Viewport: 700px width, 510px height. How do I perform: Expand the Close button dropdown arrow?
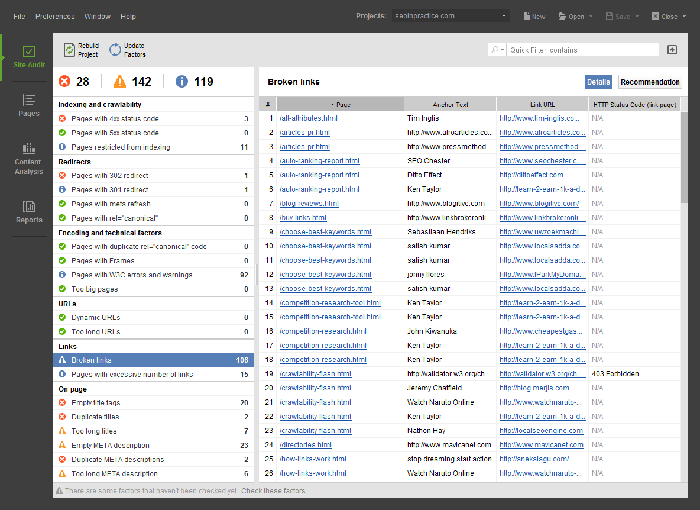click(x=683, y=17)
